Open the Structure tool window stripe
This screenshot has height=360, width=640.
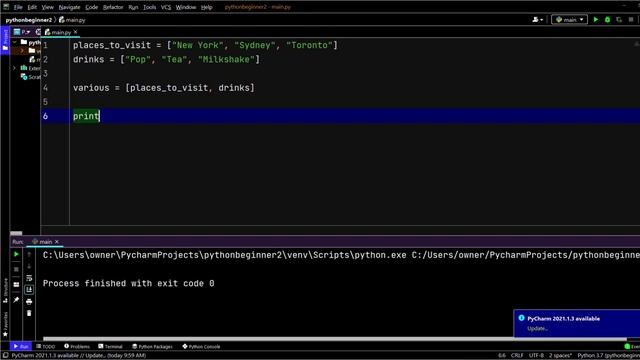click(x=5, y=291)
